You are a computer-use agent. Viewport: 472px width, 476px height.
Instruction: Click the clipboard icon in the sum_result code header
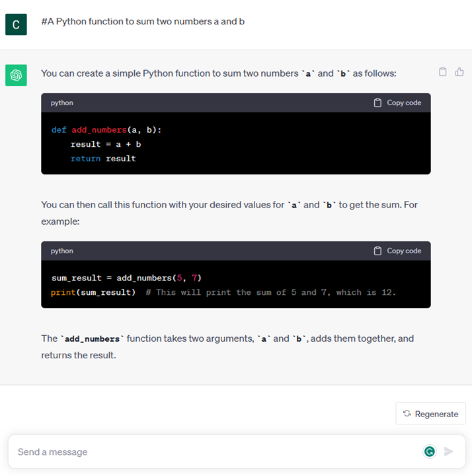[x=377, y=251]
